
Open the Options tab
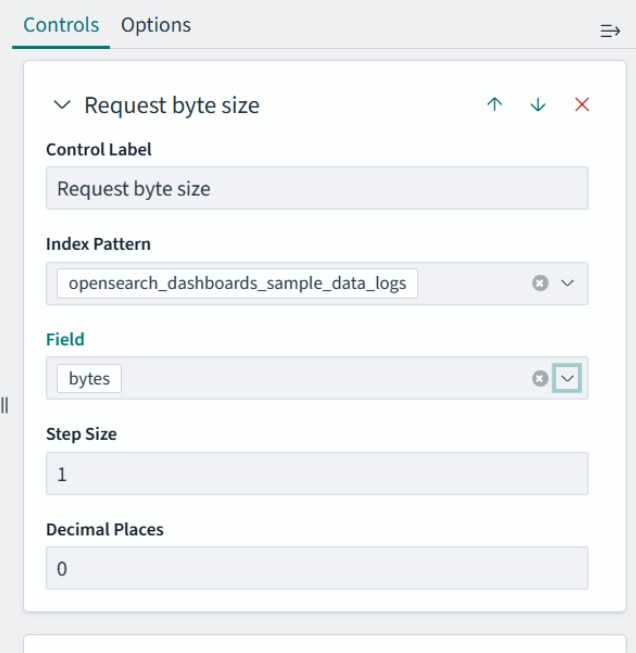click(x=156, y=25)
